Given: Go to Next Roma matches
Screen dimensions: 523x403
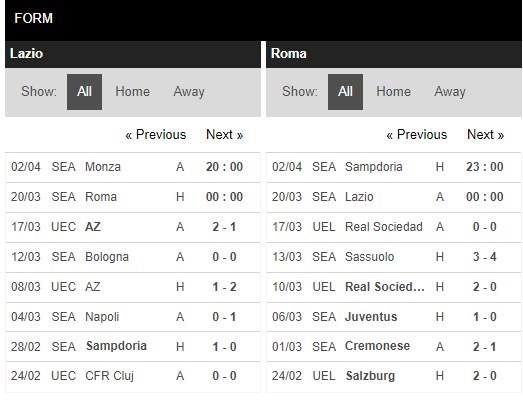Looking at the screenshot, I should pos(485,135).
